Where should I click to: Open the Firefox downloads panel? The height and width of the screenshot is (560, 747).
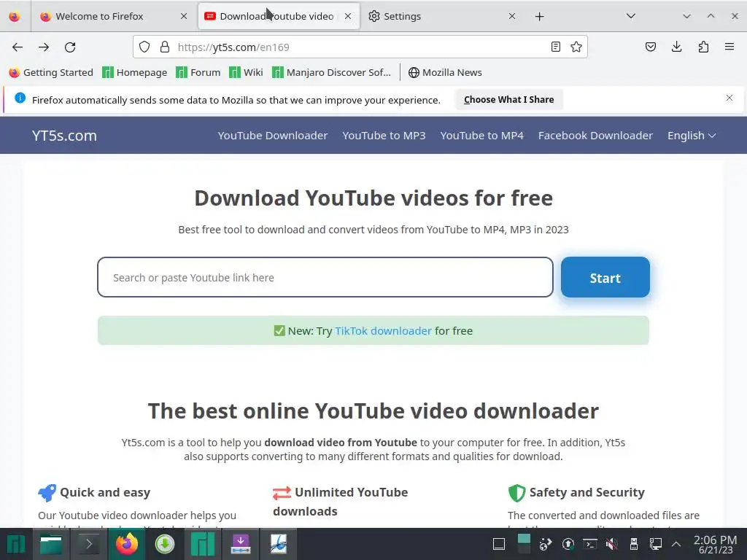(x=676, y=47)
